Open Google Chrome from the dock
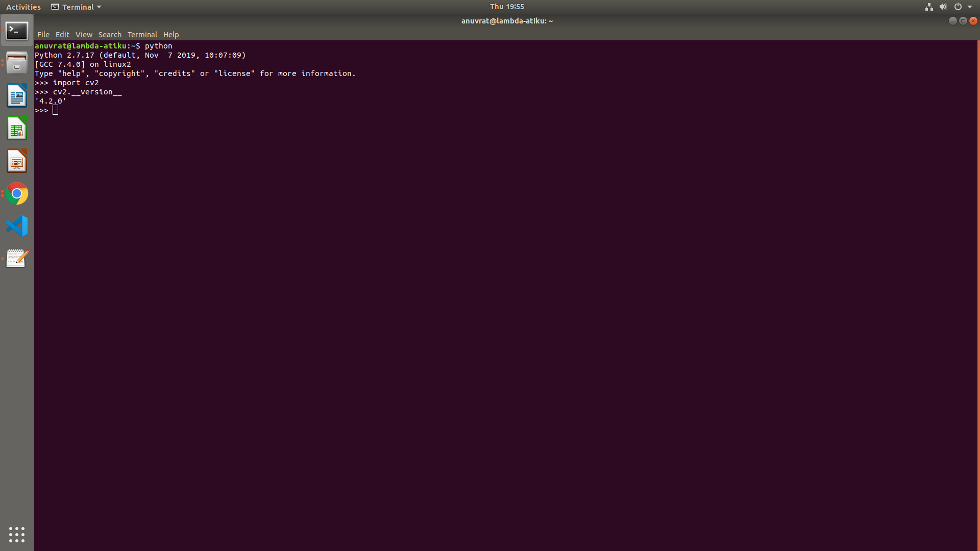980x551 pixels. click(17, 193)
